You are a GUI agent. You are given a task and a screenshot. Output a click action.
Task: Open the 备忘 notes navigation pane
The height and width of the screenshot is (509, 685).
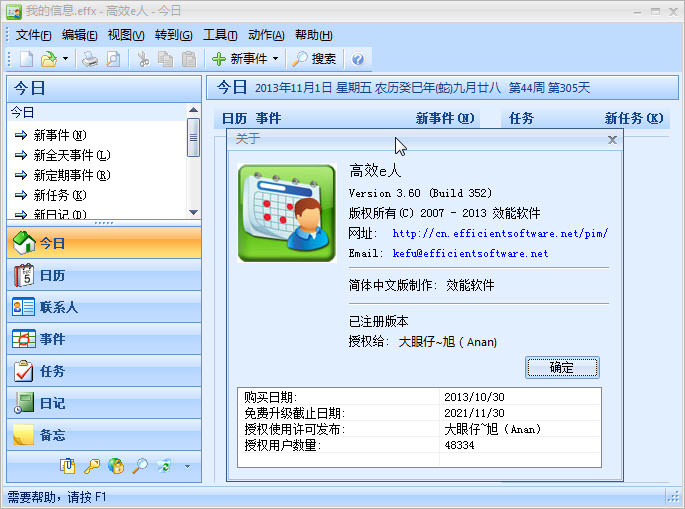104,435
